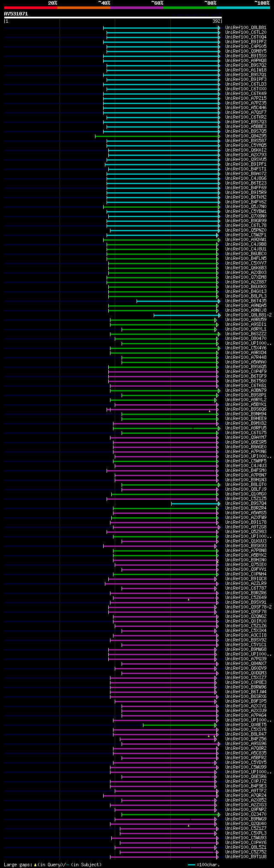Screen dimensions: 274x868
Task: Open the UniRef100_A1IW18 hit link
Action: [x=246, y=70]
